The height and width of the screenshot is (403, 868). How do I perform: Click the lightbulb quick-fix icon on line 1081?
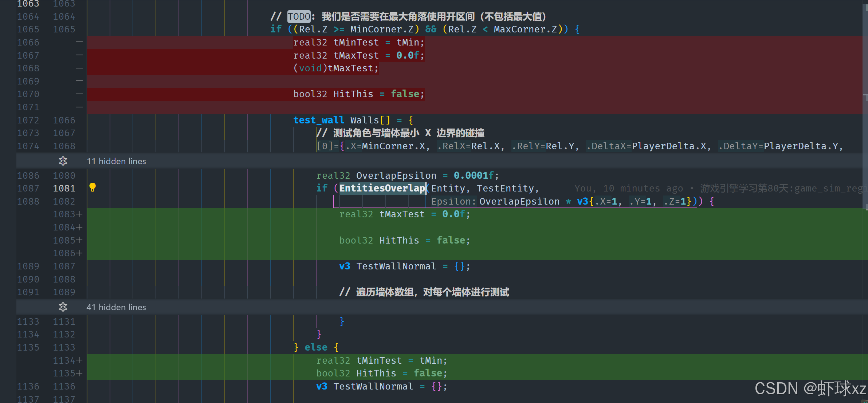click(93, 187)
